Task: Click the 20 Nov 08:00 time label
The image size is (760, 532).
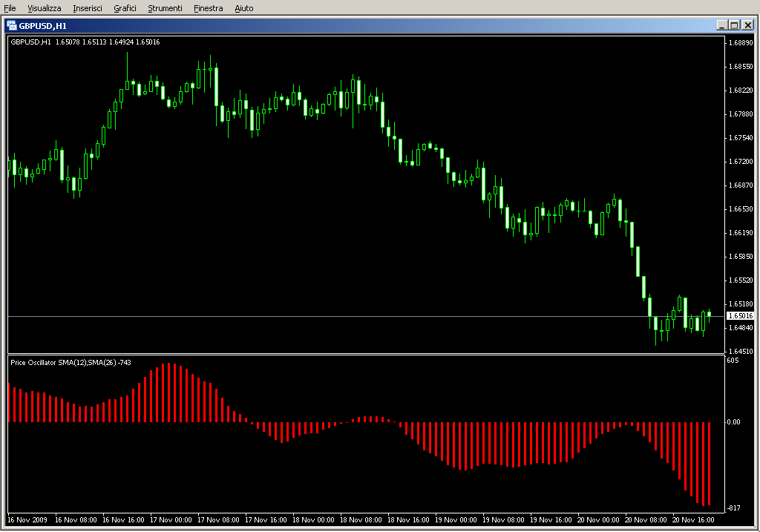Action: coord(646,520)
